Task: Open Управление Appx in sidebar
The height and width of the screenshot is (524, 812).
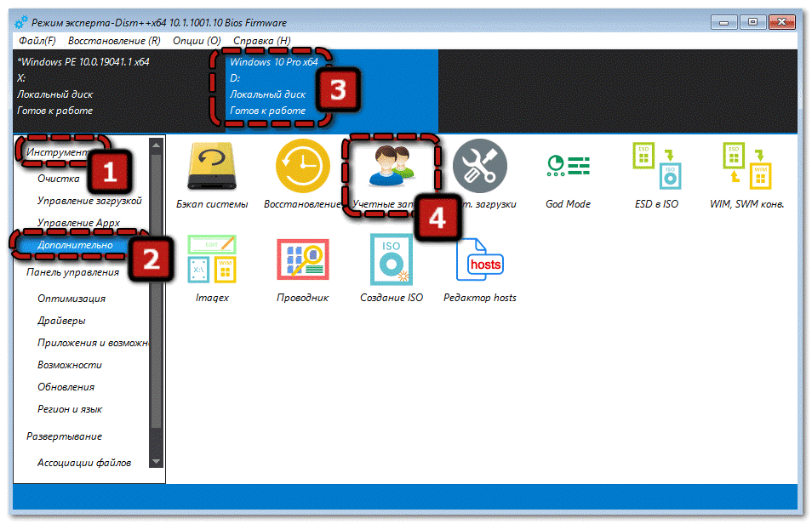Action: tap(78, 223)
